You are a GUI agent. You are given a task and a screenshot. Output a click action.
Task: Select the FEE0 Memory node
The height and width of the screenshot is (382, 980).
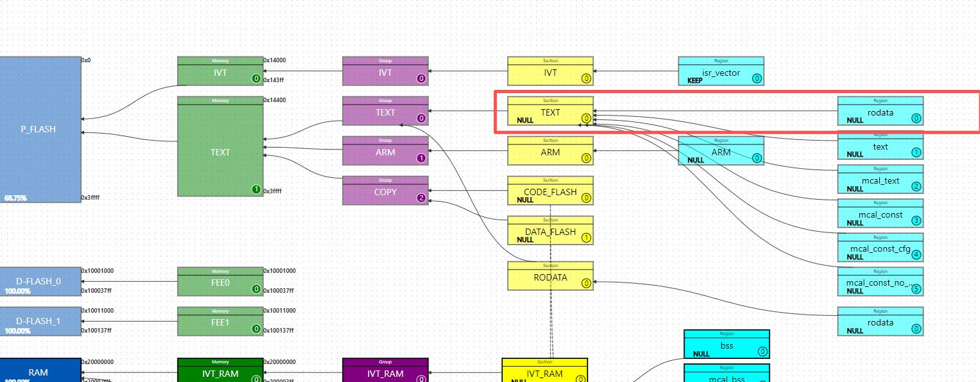(220, 281)
